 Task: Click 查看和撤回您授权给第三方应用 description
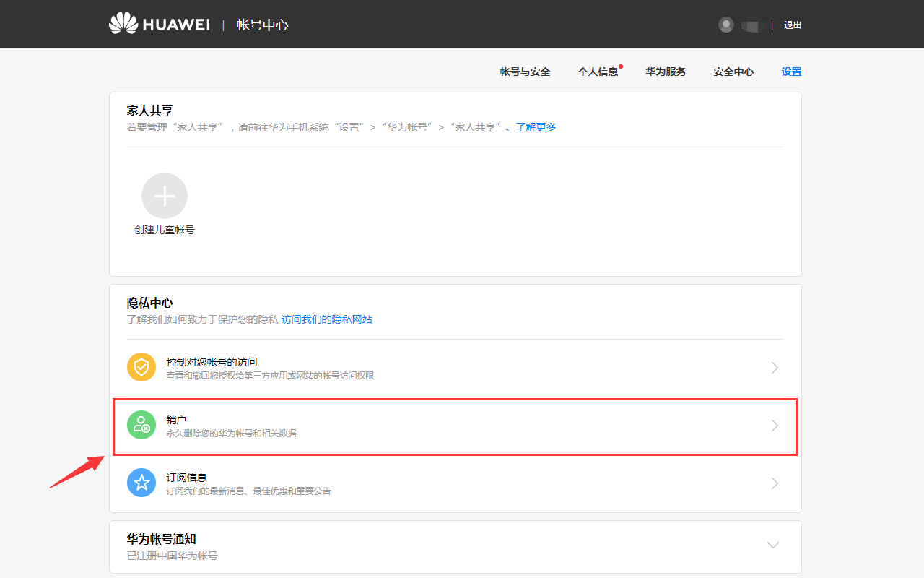tap(270, 376)
